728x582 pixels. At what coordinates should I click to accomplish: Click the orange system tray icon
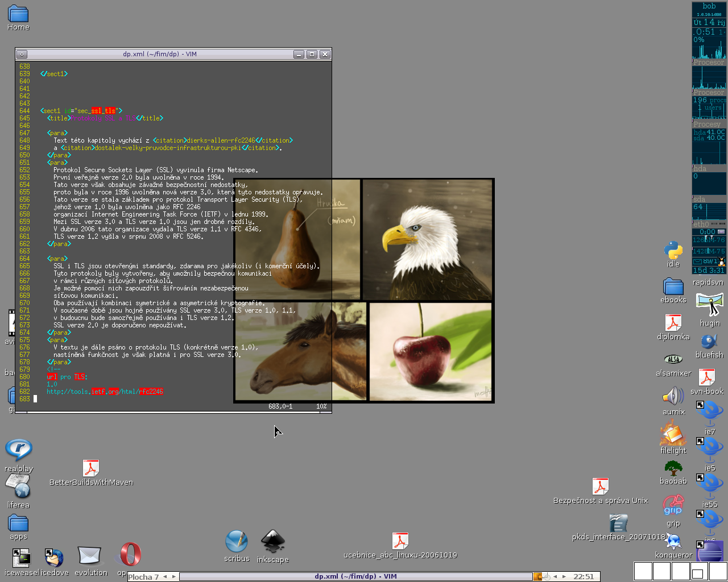[x=537, y=576]
